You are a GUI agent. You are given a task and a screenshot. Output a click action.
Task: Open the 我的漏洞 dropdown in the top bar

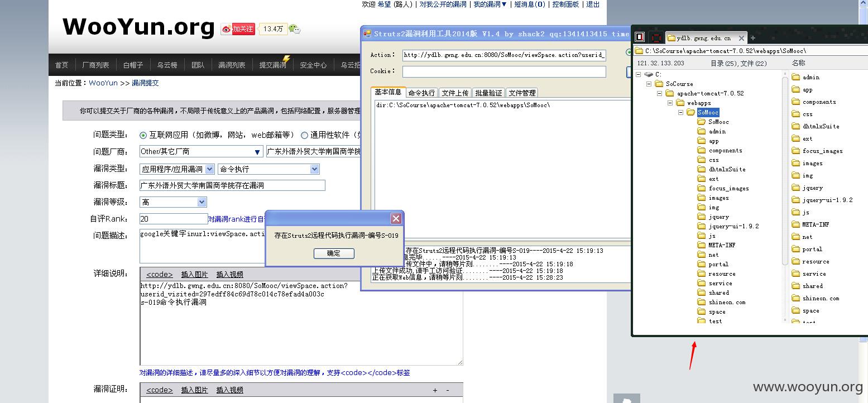pyautogui.click(x=490, y=4)
